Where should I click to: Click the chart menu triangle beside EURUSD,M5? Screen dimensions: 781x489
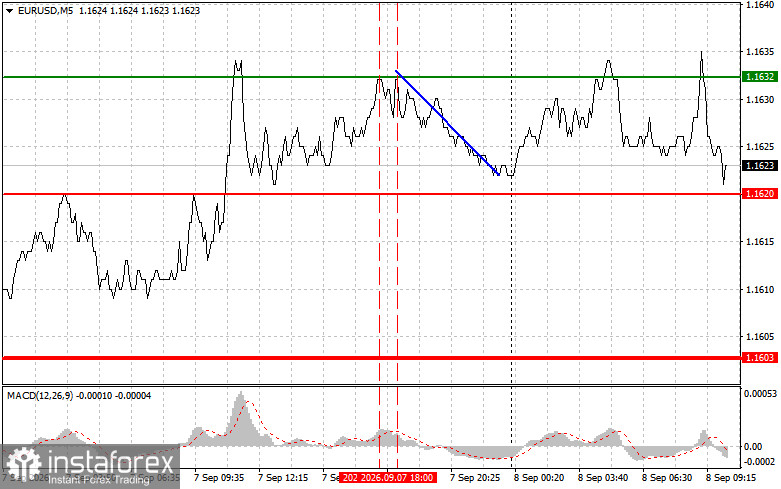coord(9,10)
